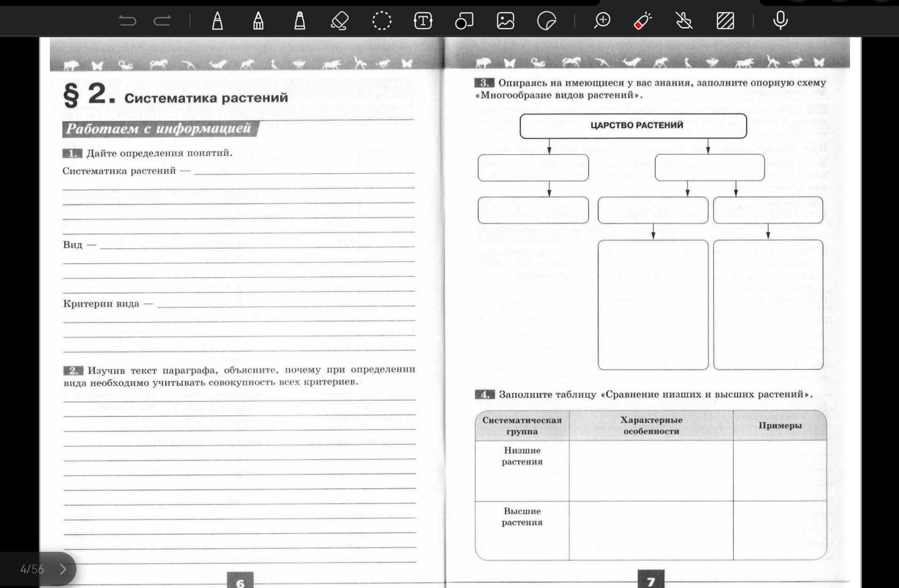Screen dimensions: 899x588
Task: Select the pencil tool with lined tip
Action: point(258,21)
